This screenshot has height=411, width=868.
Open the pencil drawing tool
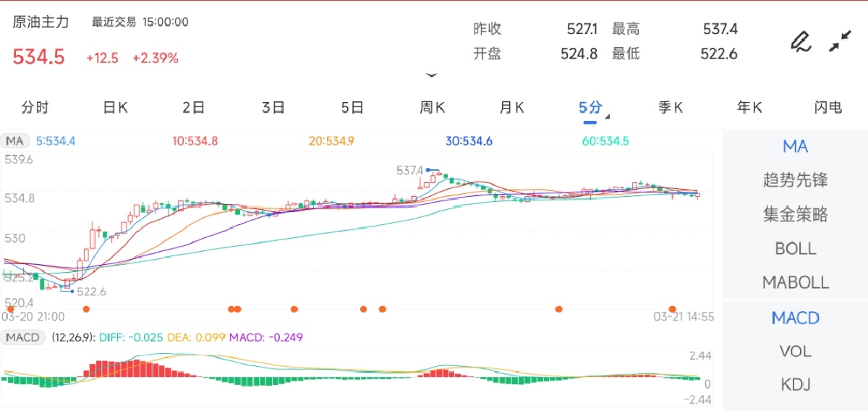click(x=799, y=41)
